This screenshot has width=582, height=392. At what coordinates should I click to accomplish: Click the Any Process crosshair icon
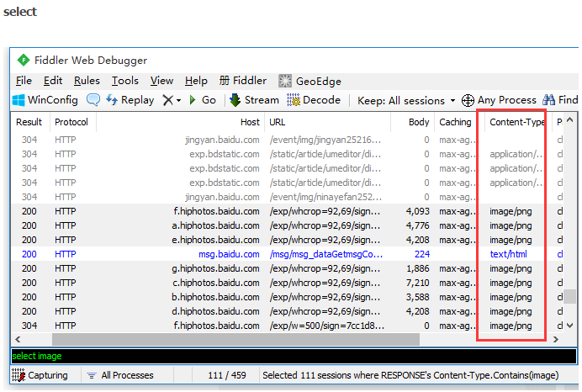[x=468, y=100]
